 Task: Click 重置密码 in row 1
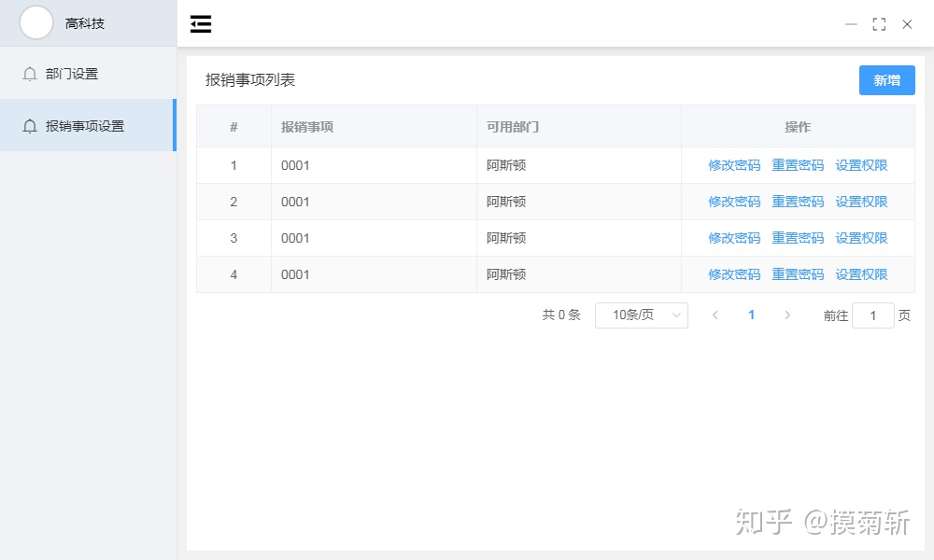[x=798, y=165]
